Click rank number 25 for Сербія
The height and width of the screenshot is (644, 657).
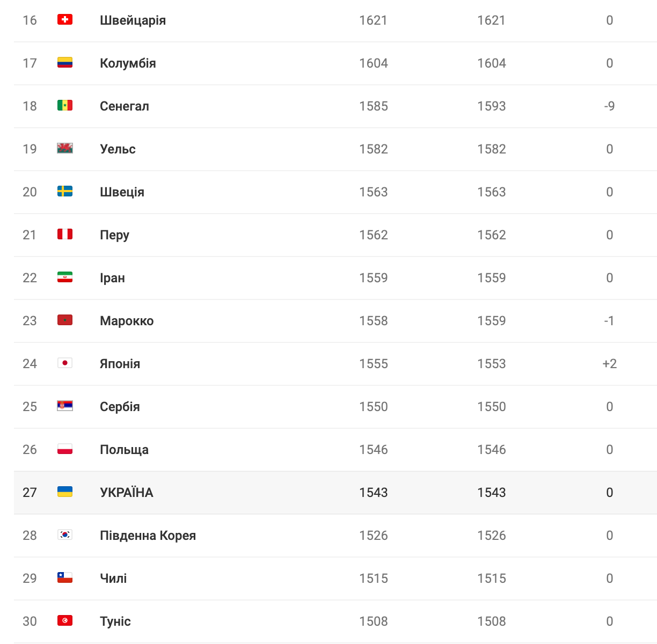coord(30,407)
